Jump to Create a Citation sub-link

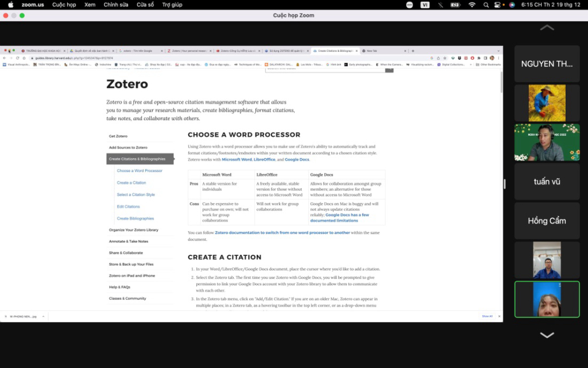[131, 182]
